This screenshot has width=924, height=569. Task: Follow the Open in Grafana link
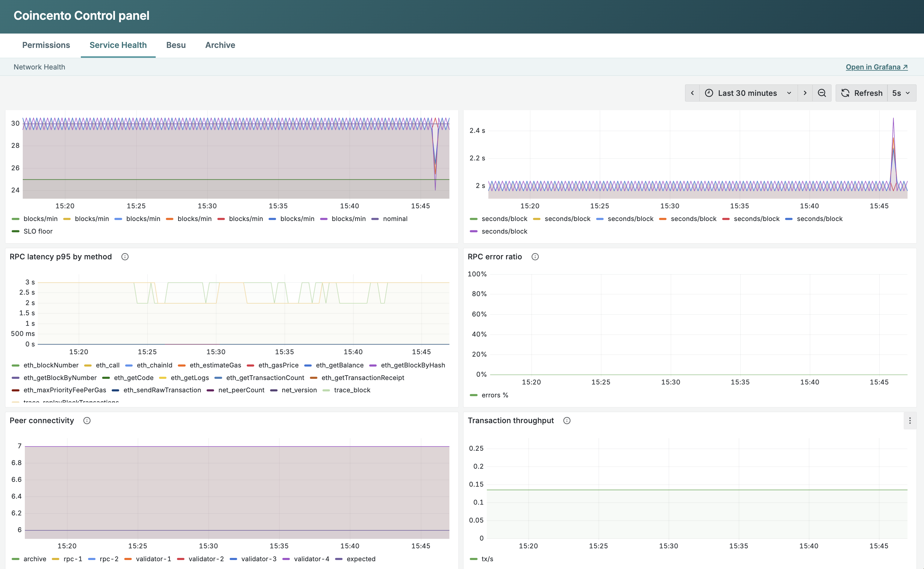point(877,67)
